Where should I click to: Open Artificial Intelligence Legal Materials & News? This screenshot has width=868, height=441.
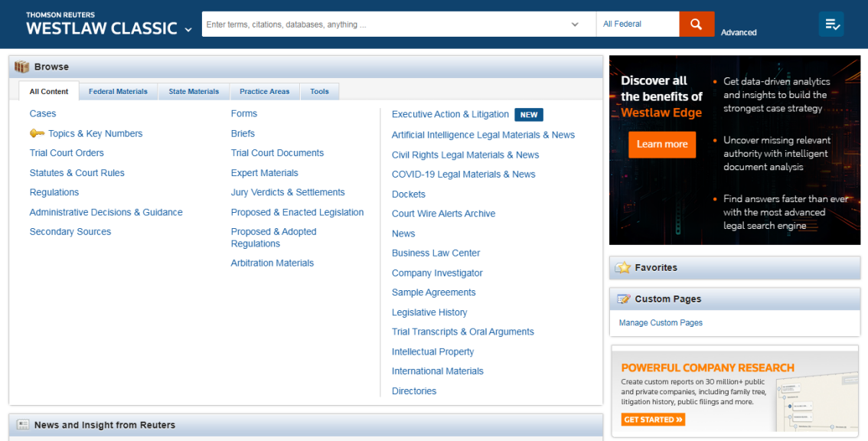point(483,135)
